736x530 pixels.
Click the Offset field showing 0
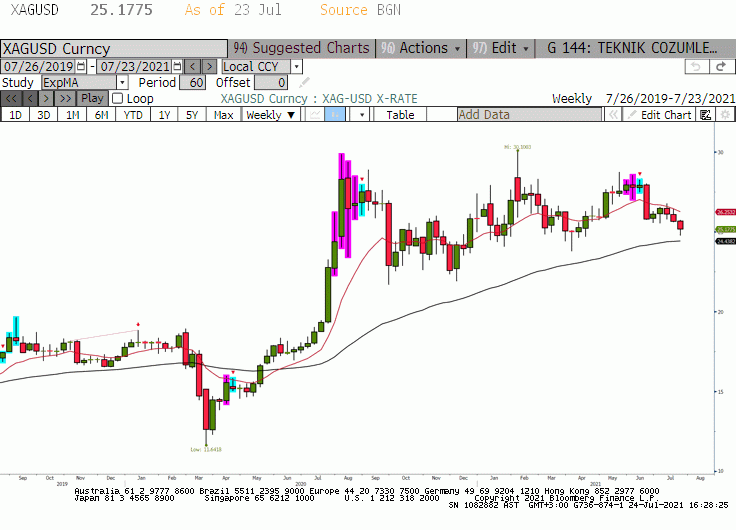pyautogui.click(x=271, y=83)
